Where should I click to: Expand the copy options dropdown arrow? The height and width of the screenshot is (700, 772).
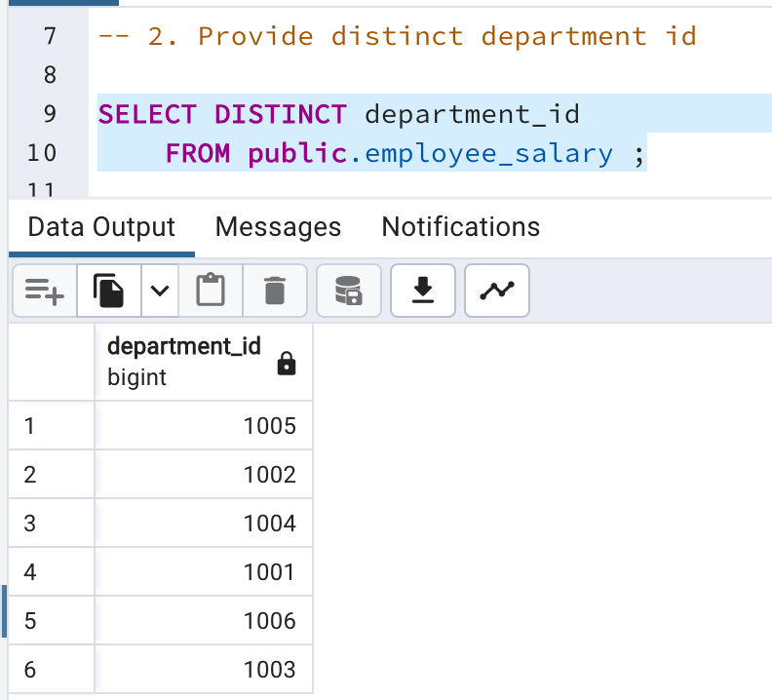point(160,291)
